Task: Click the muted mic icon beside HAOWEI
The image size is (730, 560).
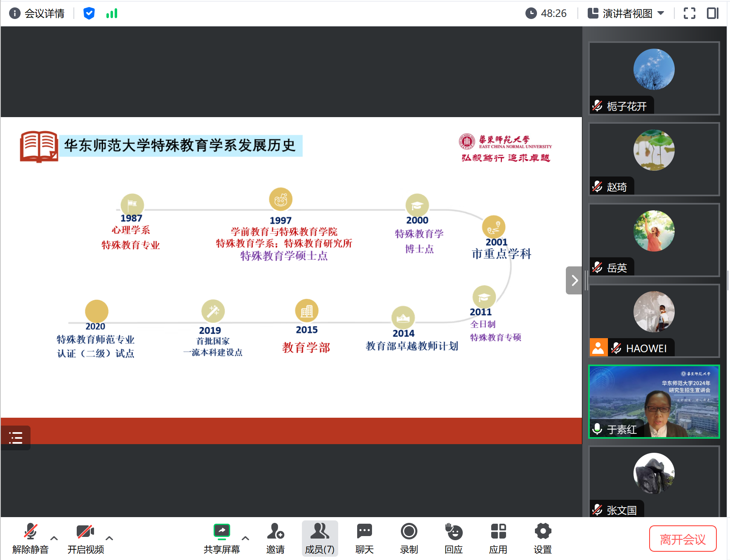Action: 616,348
